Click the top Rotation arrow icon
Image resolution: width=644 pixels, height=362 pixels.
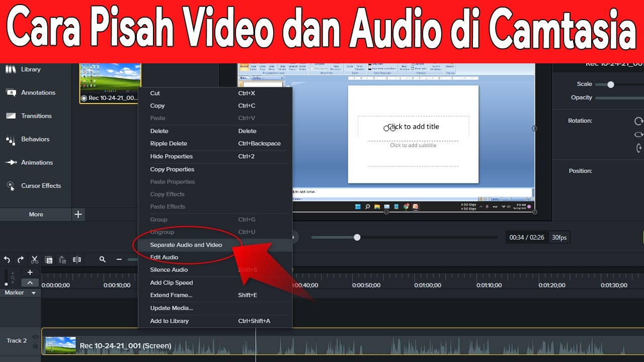pyautogui.click(x=639, y=121)
